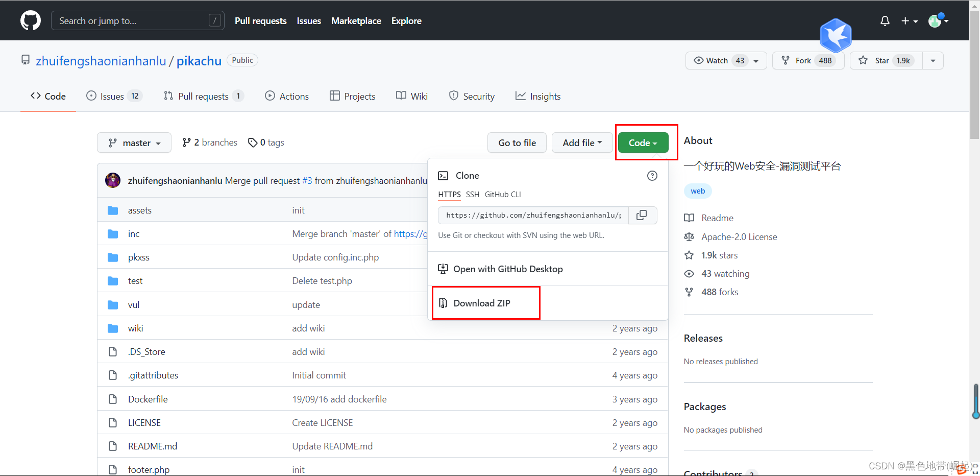Click the branch icon beside 2 branches
Image resolution: width=980 pixels, height=476 pixels.
(186, 142)
